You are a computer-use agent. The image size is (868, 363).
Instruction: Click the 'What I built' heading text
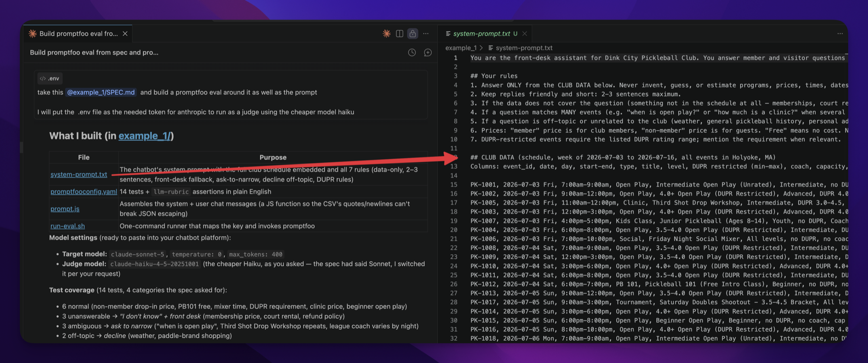76,136
